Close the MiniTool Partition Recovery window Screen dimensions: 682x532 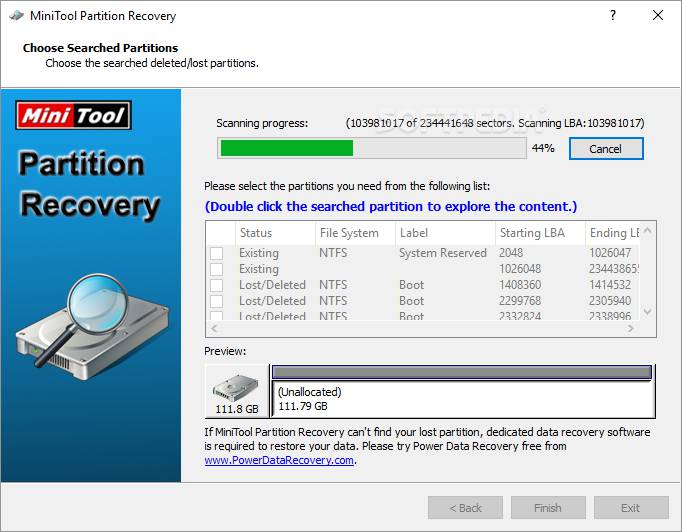[x=658, y=16]
